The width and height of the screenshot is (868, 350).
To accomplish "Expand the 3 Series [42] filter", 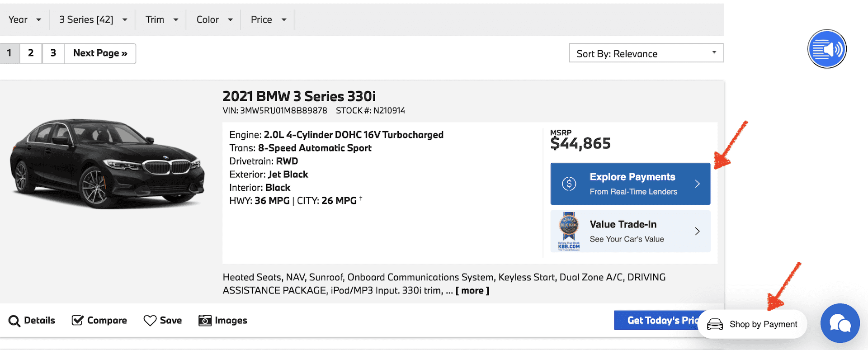I will tap(93, 19).
